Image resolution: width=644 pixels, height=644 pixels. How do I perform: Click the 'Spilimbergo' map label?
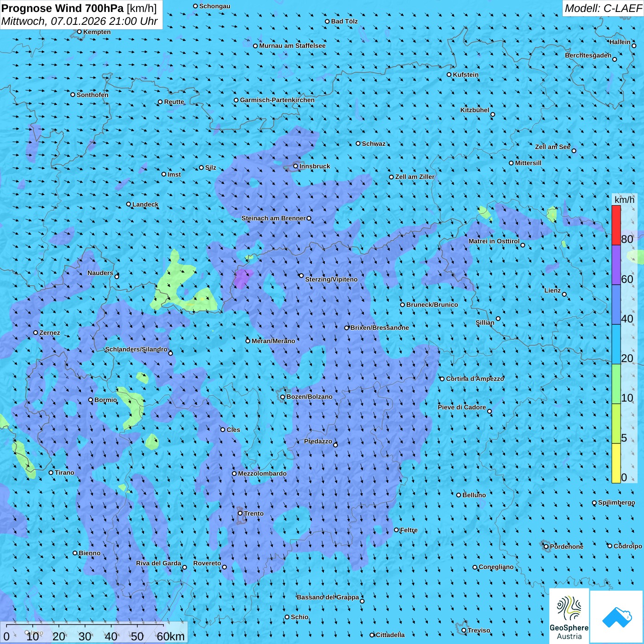616,502
